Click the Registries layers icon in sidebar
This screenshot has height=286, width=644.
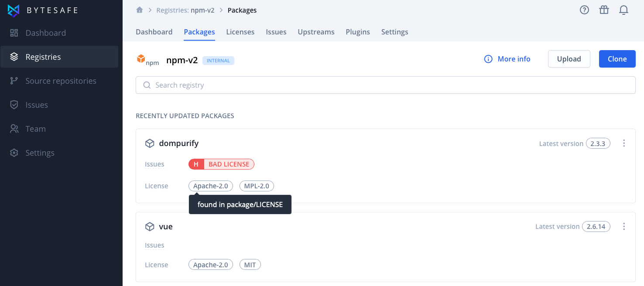tap(14, 57)
